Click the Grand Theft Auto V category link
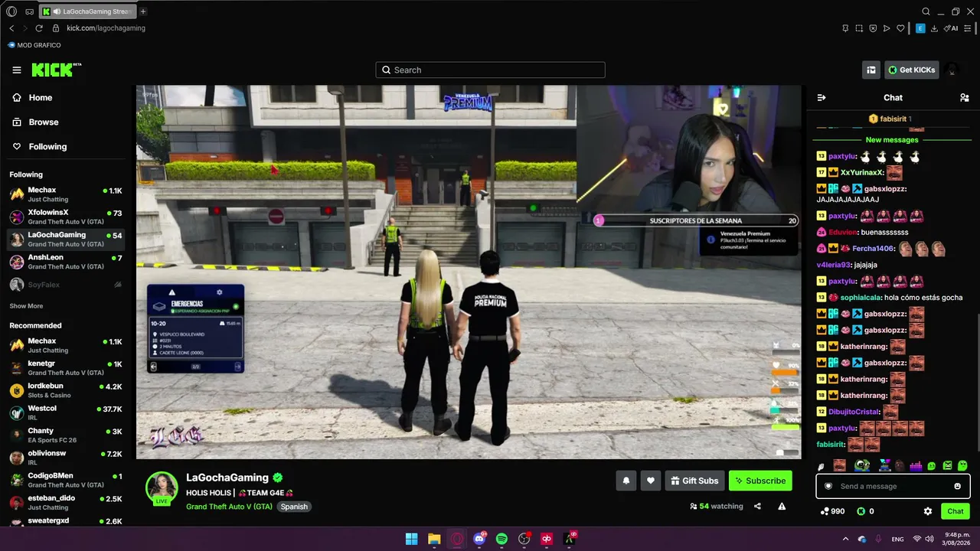980x551 pixels. click(230, 507)
